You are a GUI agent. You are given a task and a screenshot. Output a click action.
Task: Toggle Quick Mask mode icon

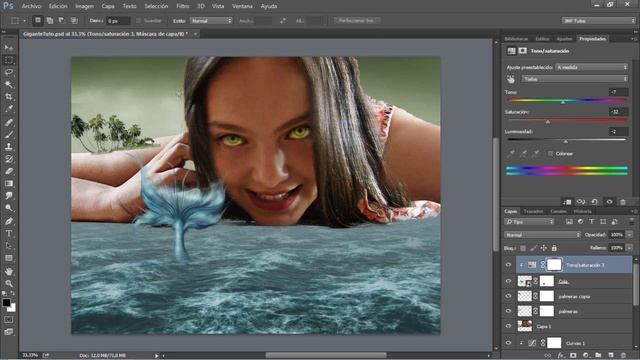click(9, 320)
